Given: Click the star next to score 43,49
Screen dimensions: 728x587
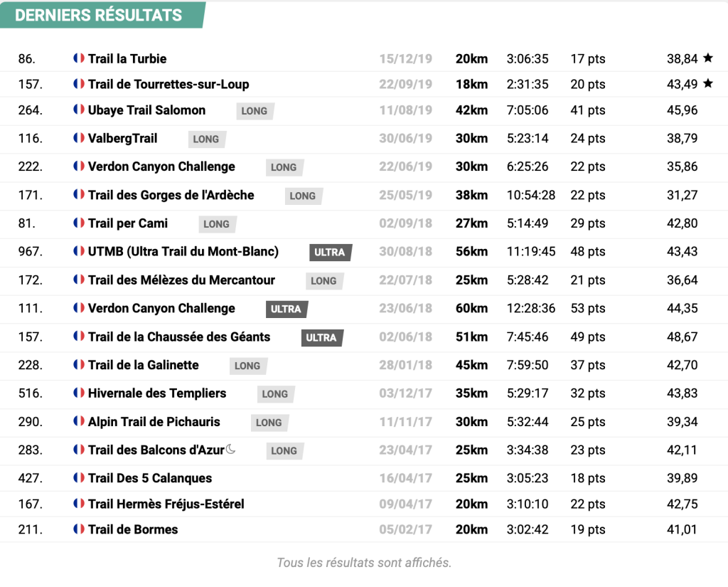Looking at the screenshot, I should coord(707,84).
